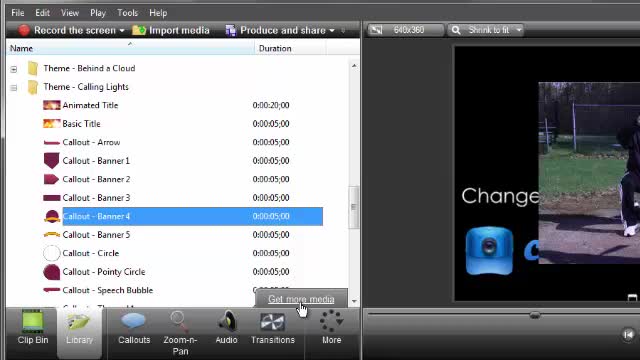Select the Animated Title thumbnail icon

[x=51, y=105]
